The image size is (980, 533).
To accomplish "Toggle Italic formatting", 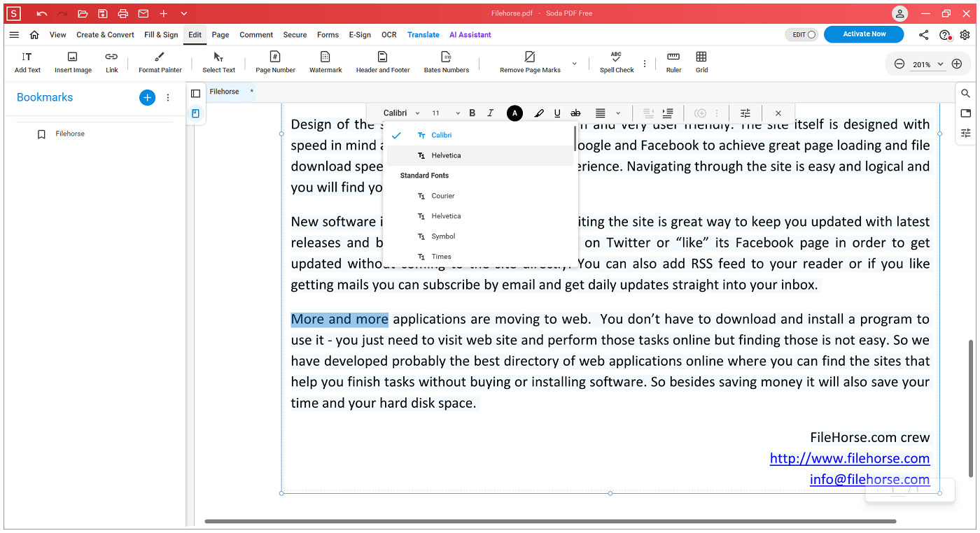I will pos(490,113).
